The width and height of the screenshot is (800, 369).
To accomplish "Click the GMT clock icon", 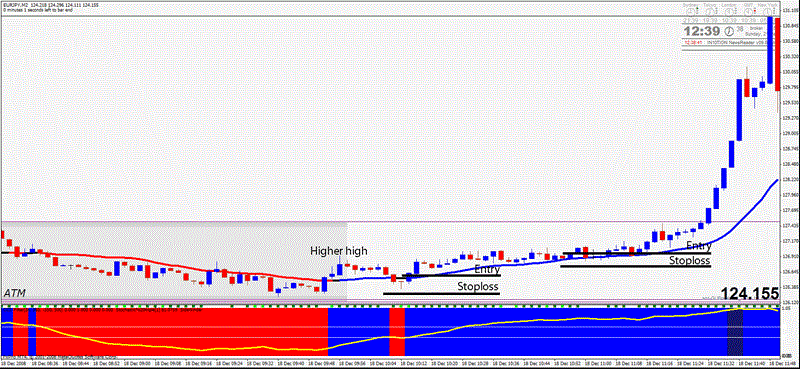I will [x=748, y=12].
